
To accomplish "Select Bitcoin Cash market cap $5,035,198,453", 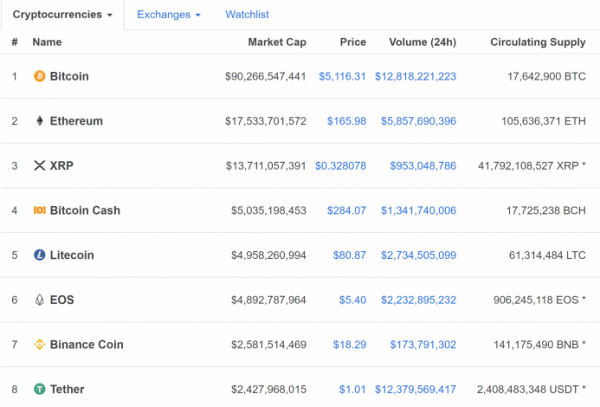I will tap(269, 210).
